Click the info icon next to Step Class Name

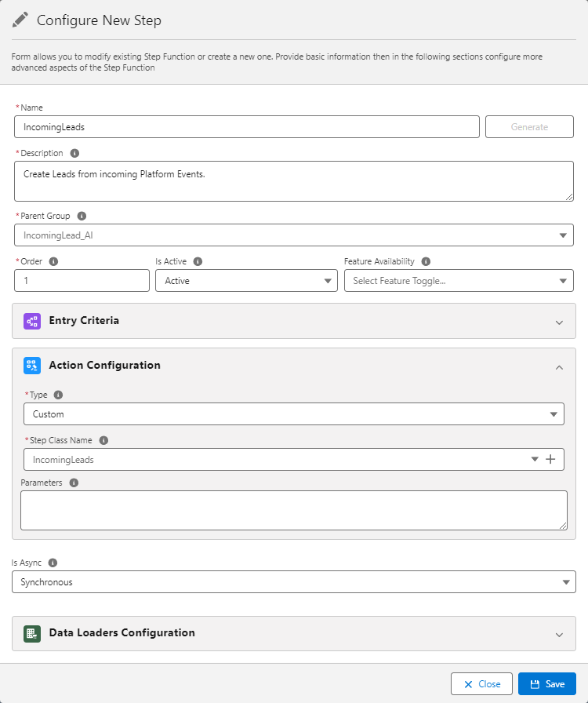tap(103, 439)
